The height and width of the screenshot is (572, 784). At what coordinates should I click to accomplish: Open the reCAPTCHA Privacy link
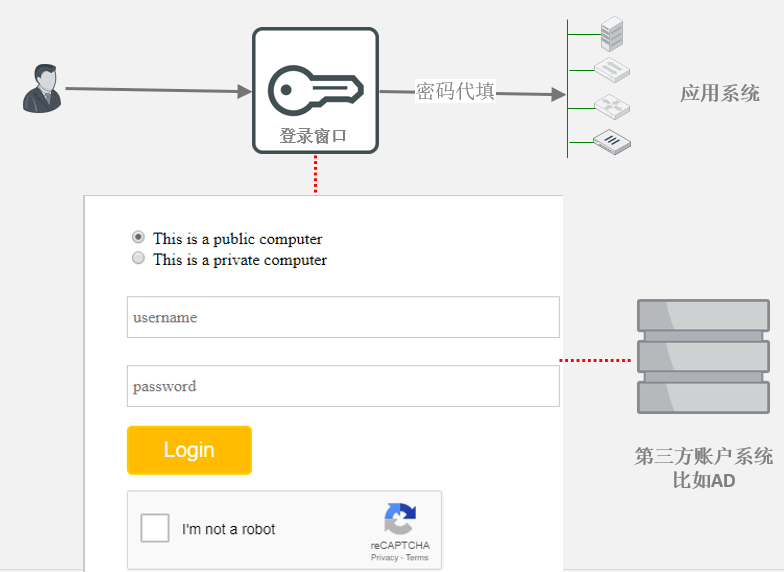click(x=384, y=558)
